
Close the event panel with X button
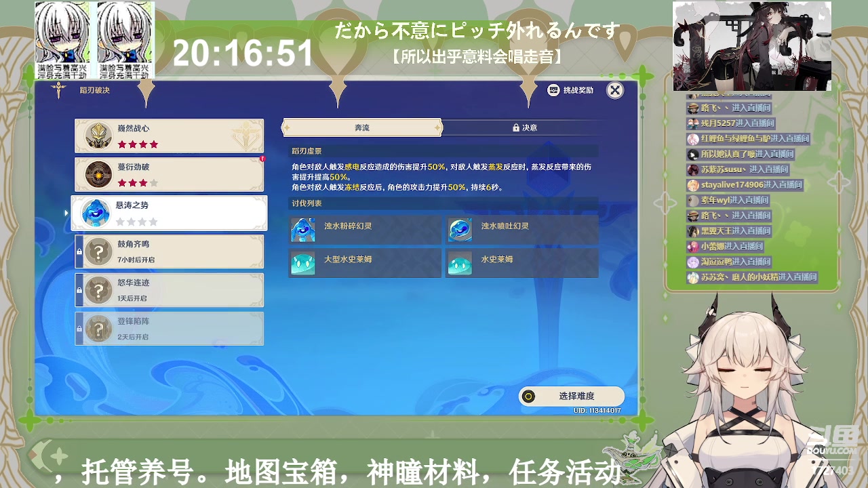pos(614,90)
